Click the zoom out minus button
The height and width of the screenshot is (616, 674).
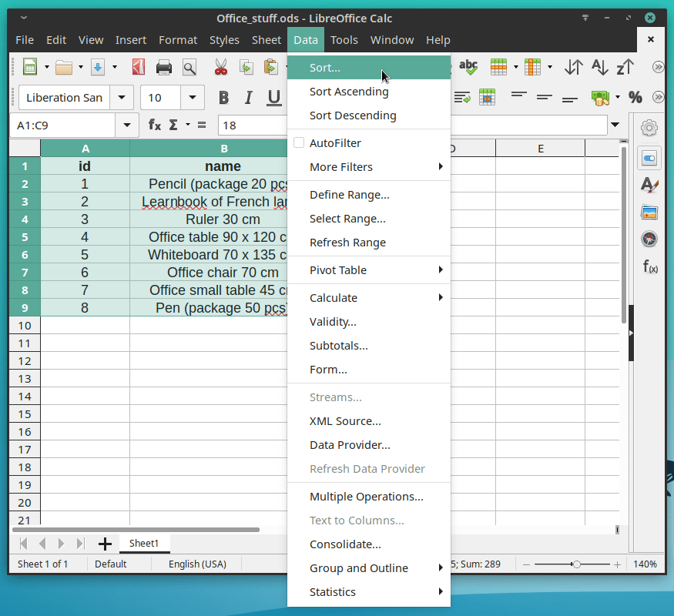click(x=526, y=564)
